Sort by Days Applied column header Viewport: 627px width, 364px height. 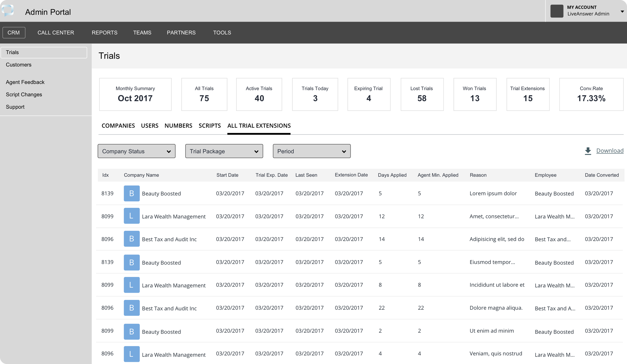tap(392, 175)
